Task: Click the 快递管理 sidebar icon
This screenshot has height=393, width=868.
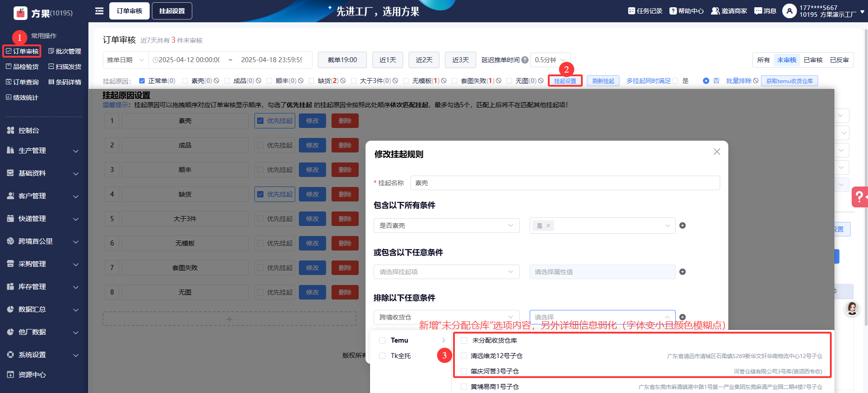Action: tap(10, 218)
